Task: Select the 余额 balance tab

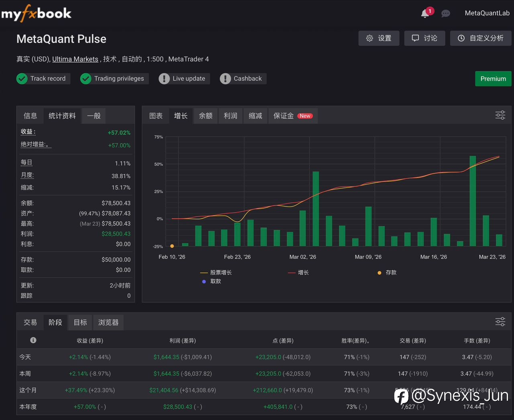Action: click(x=206, y=116)
